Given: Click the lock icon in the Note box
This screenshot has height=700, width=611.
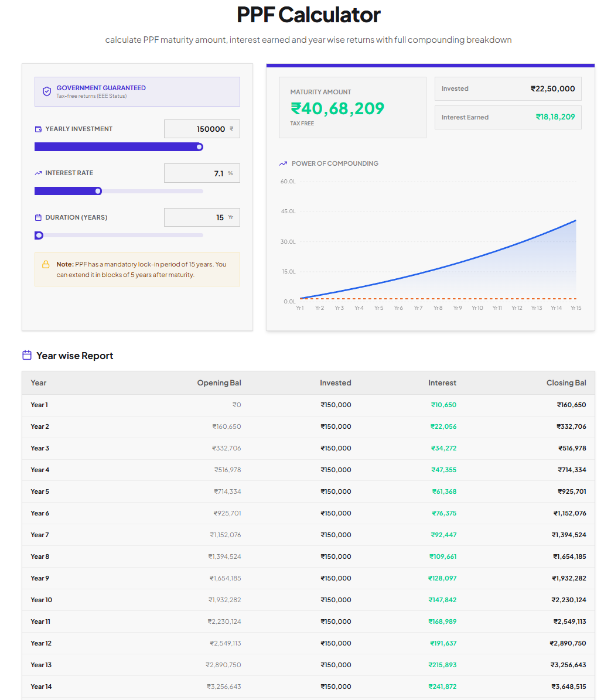Looking at the screenshot, I should 46,264.
